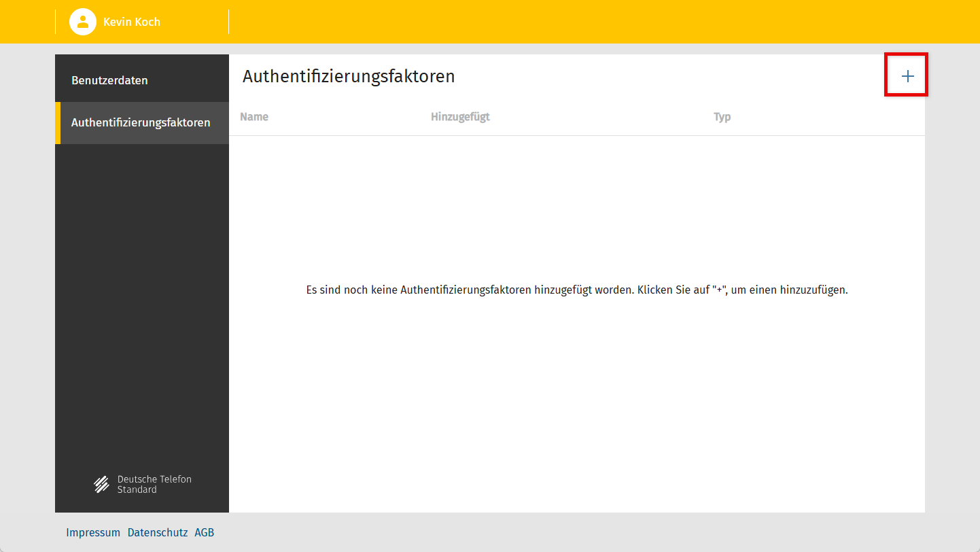Click the empty dark sidebar area
Viewport: 980px width, 552px height.
pyautogui.click(x=141, y=306)
